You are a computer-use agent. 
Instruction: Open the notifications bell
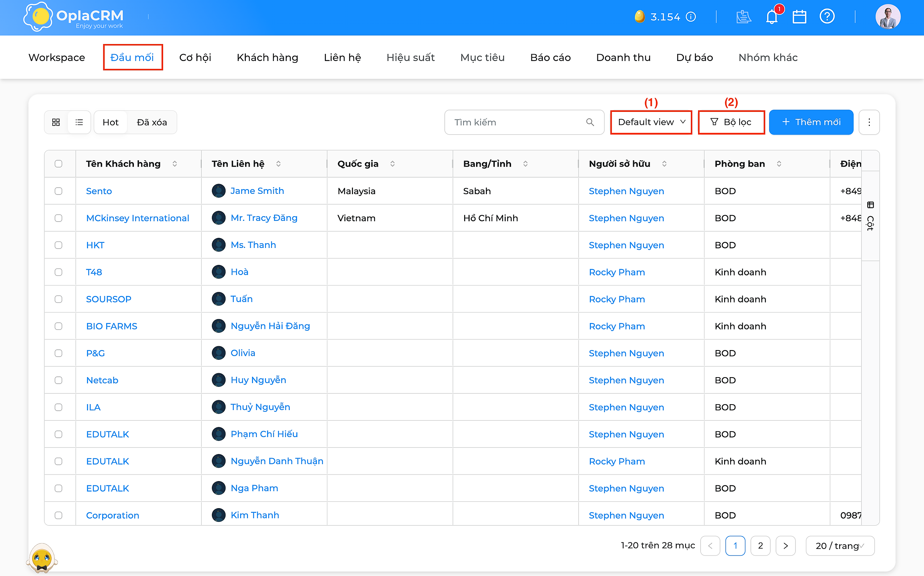click(772, 17)
